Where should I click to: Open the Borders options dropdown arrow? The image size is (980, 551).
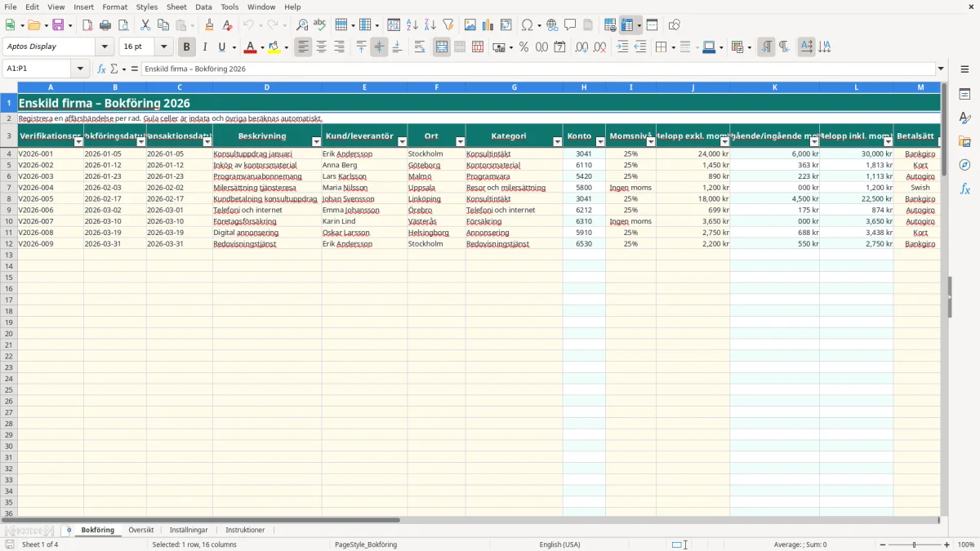pos(674,47)
